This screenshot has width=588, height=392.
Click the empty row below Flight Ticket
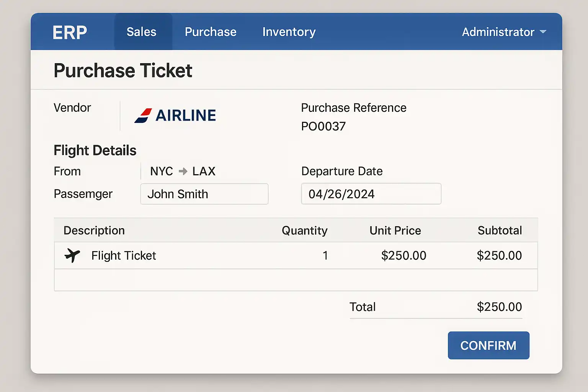296,280
